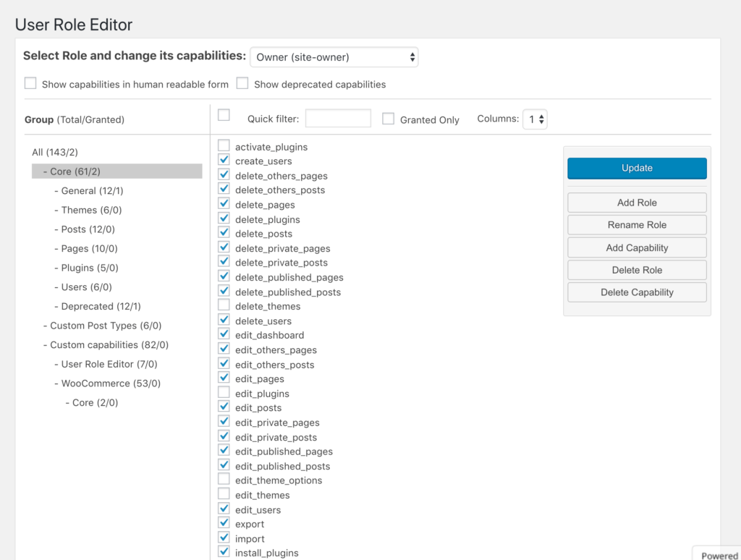This screenshot has width=741, height=560.
Task: Click the Add Role button
Action: point(636,203)
